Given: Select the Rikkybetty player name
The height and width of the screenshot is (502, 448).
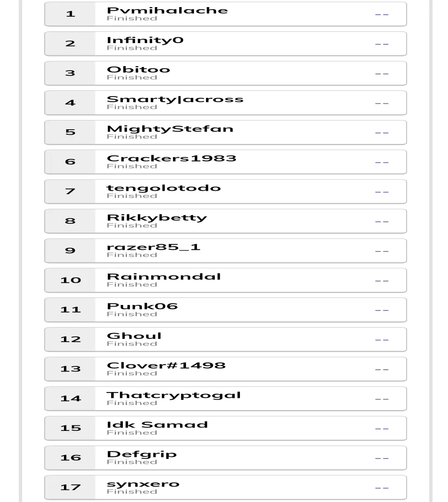Looking at the screenshot, I should [x=157, y=218].
